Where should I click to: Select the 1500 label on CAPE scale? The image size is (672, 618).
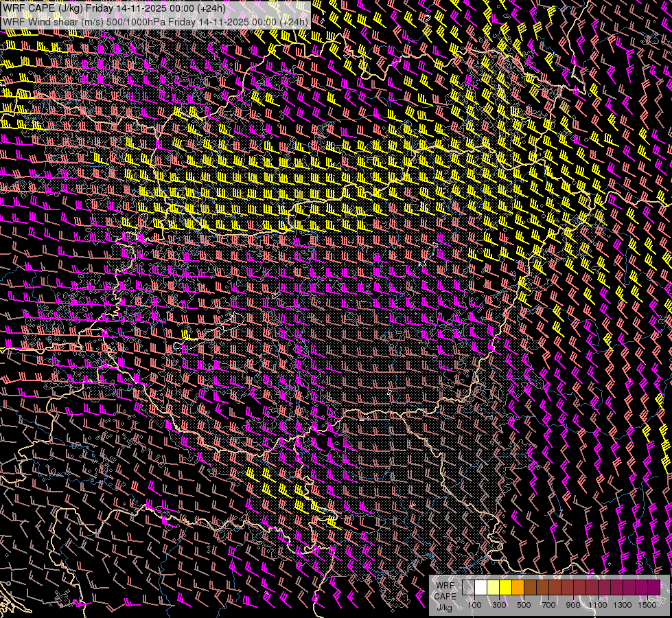647,605
